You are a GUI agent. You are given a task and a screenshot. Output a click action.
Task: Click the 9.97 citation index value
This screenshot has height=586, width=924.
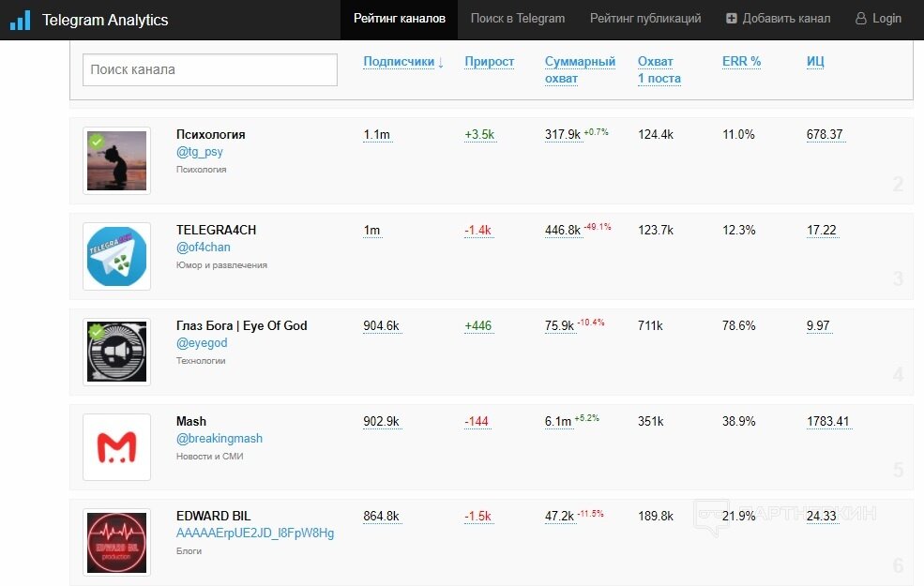(x=818, y=325)
